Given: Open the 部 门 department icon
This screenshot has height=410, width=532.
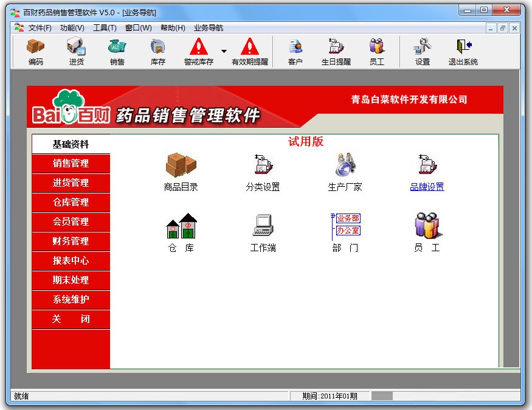Looking at the screenshot, I should pos(345,233).
